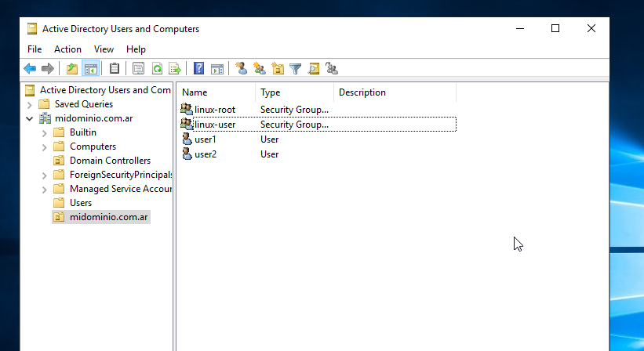Open the File menu
Viewport: 644px width, 351px height.
(x=35, y=49)
